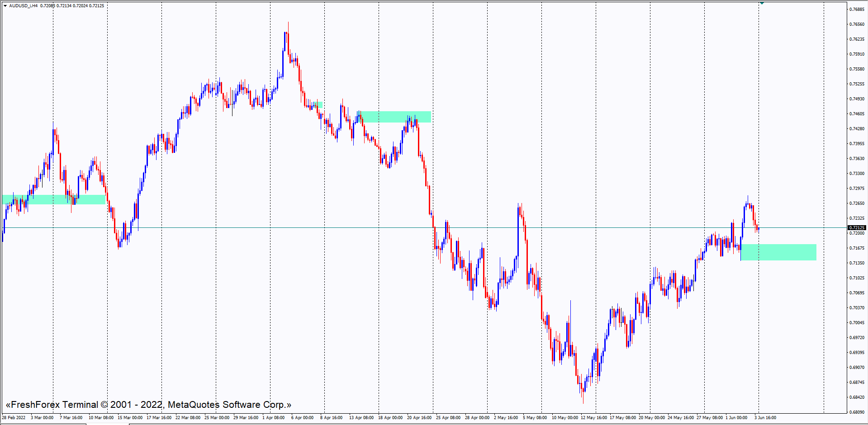868x425 pixels.
Task: Click the teal chart shift triangle marker
Action: 762,3
